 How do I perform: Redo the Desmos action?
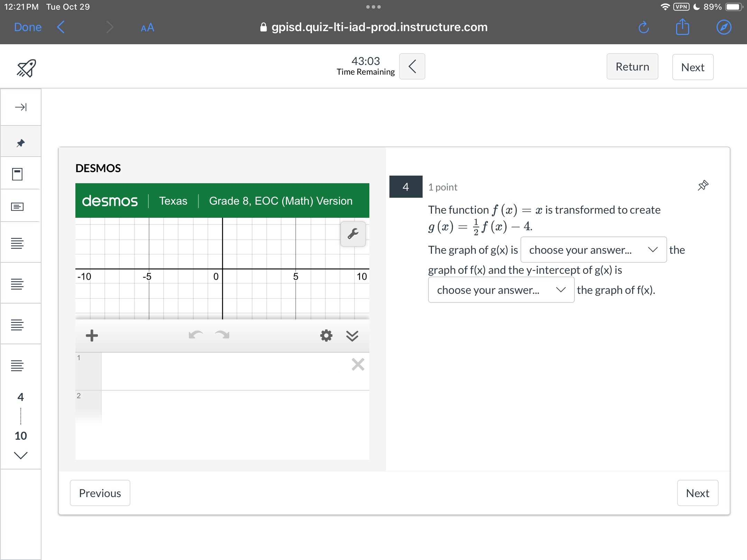222,335
